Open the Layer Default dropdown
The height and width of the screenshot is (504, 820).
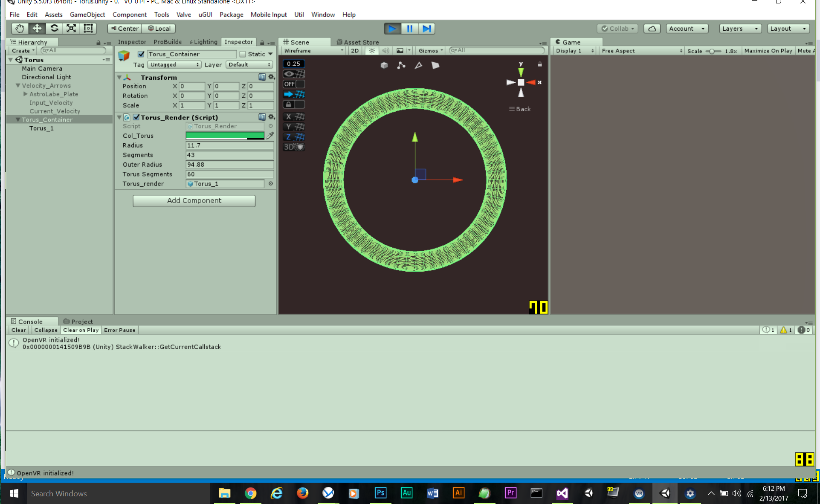coord(249,64)
